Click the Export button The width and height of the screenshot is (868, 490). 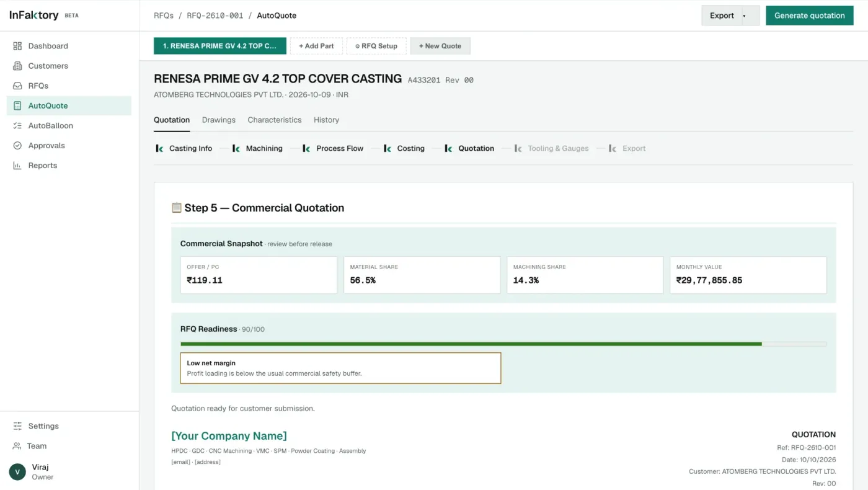point(722,16)
